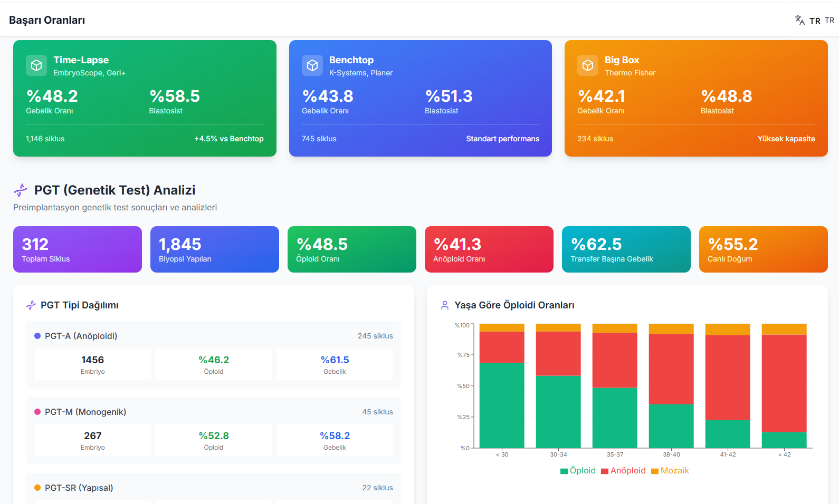Click the Mozaik orange bar for 30-34
839x504 pixels.
(x=558, y=327)
